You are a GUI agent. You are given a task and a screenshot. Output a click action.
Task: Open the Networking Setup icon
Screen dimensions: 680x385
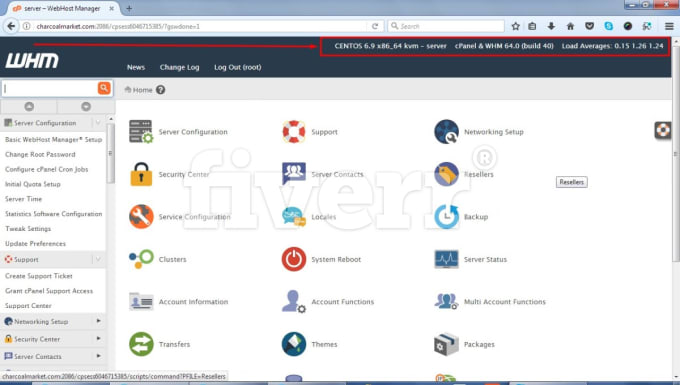click(x=446, y=131)
